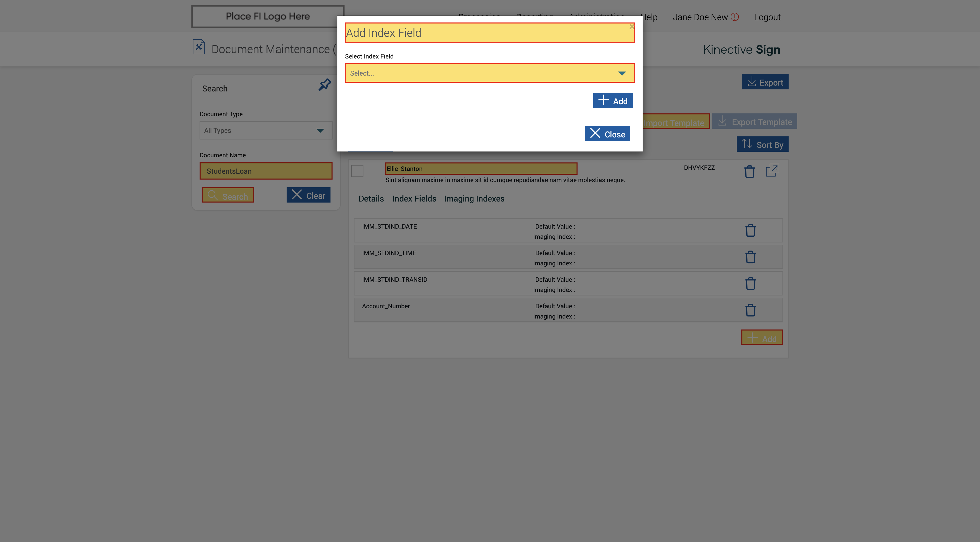Delete the Ellie_Stanton document via trash icon

(750, 171)
